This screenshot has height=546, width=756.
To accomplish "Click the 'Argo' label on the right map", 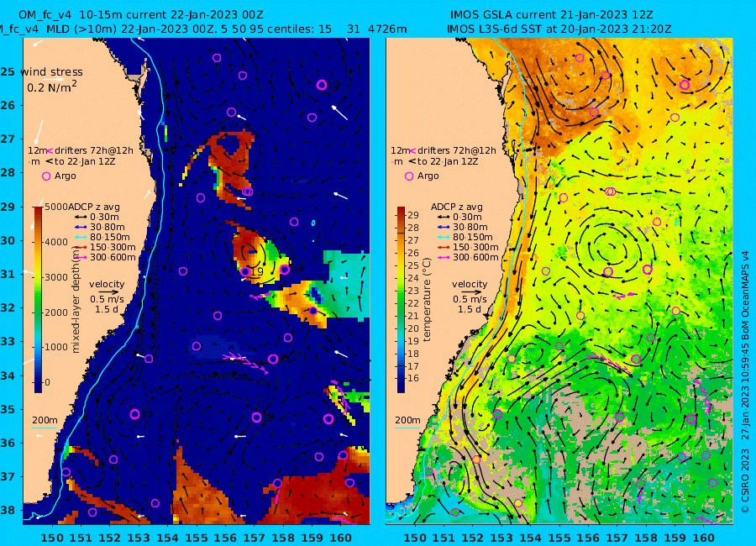I will 428,176.
